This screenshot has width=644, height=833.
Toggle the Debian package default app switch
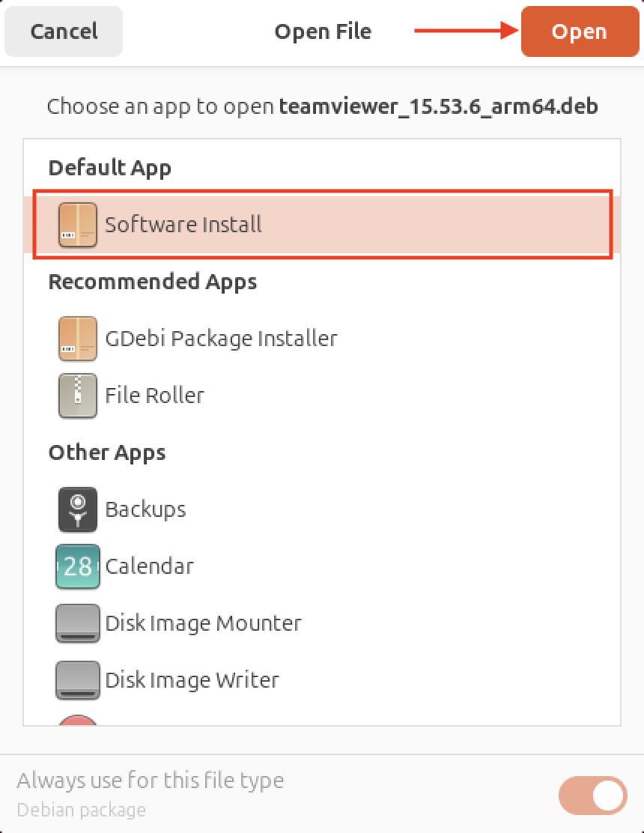[x=592, y=796]
